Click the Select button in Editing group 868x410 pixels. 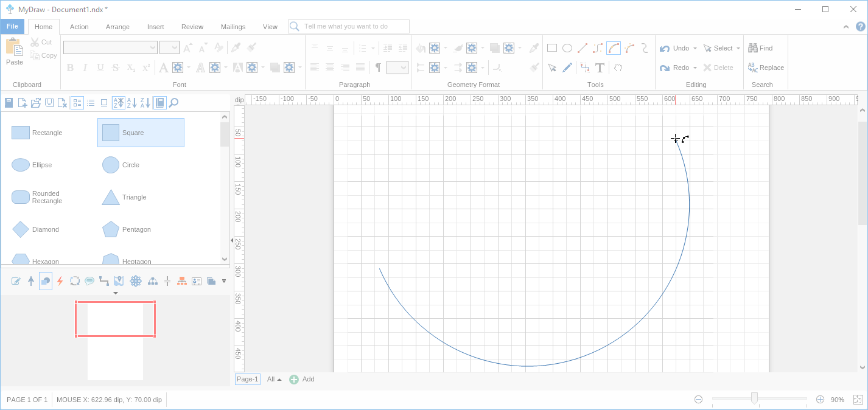[x=718, y=48]
